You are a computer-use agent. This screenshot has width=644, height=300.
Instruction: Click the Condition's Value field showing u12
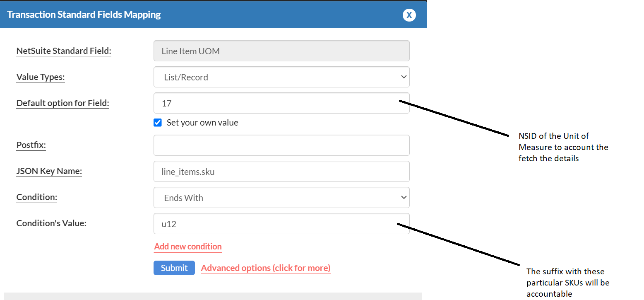coord(281,223)
